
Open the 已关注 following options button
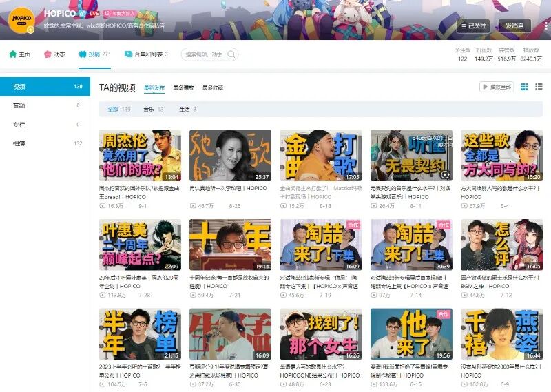pyautogui.click(x=473, y=26)
